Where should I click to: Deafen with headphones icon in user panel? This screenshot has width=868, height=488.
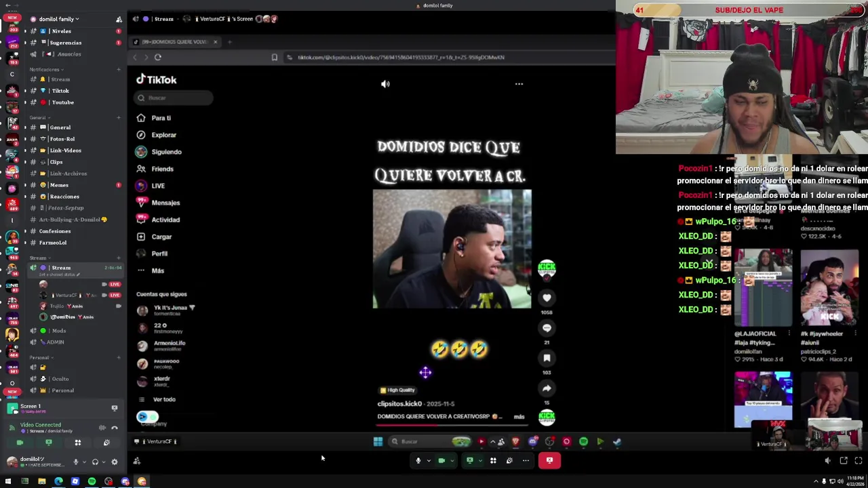tap(95, 462)
